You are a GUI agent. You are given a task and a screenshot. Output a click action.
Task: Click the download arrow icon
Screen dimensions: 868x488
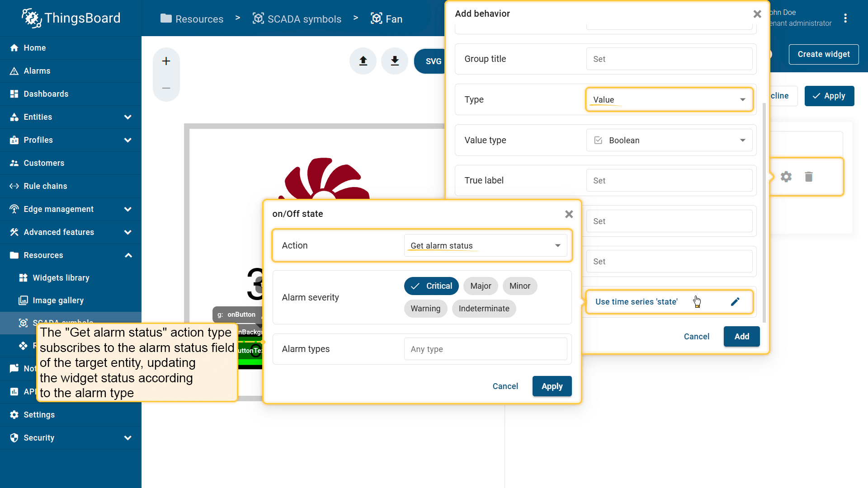(x=395, y=61)
